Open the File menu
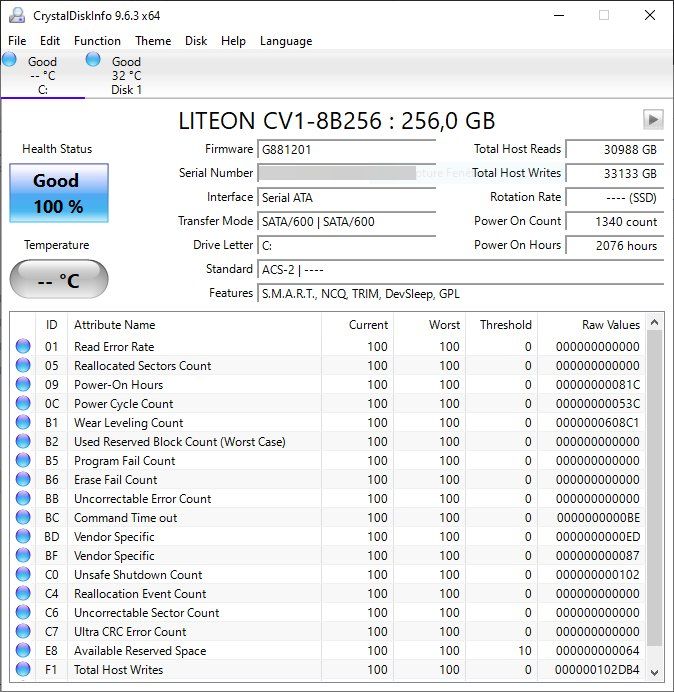 coord(17,41)
